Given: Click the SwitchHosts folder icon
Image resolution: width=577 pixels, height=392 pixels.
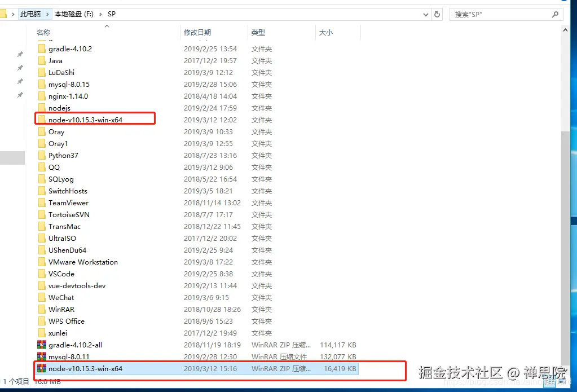Looking at the screenshot, I should coord(42,191).
